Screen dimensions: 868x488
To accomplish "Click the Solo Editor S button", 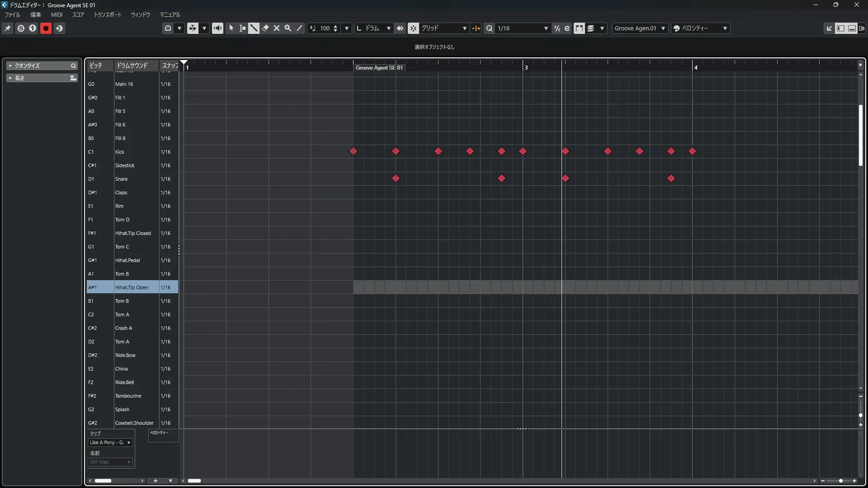I will [21, 28].
